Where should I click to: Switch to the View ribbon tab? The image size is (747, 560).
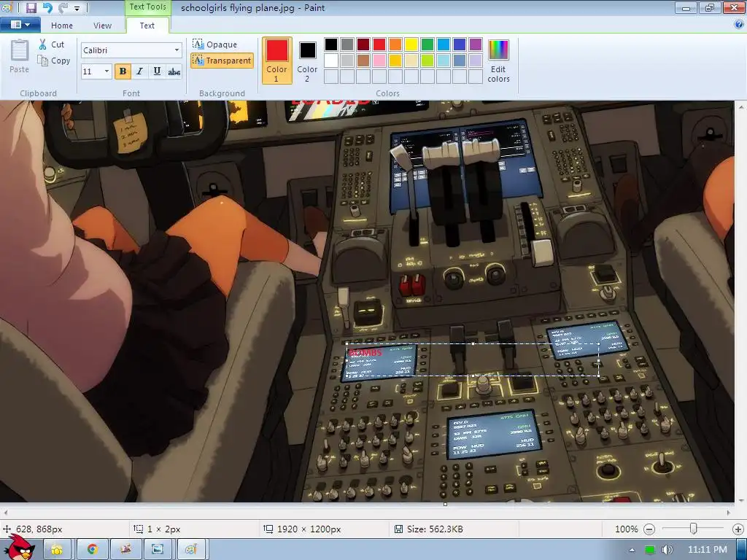pyautogui.click(x=102, y=26)
